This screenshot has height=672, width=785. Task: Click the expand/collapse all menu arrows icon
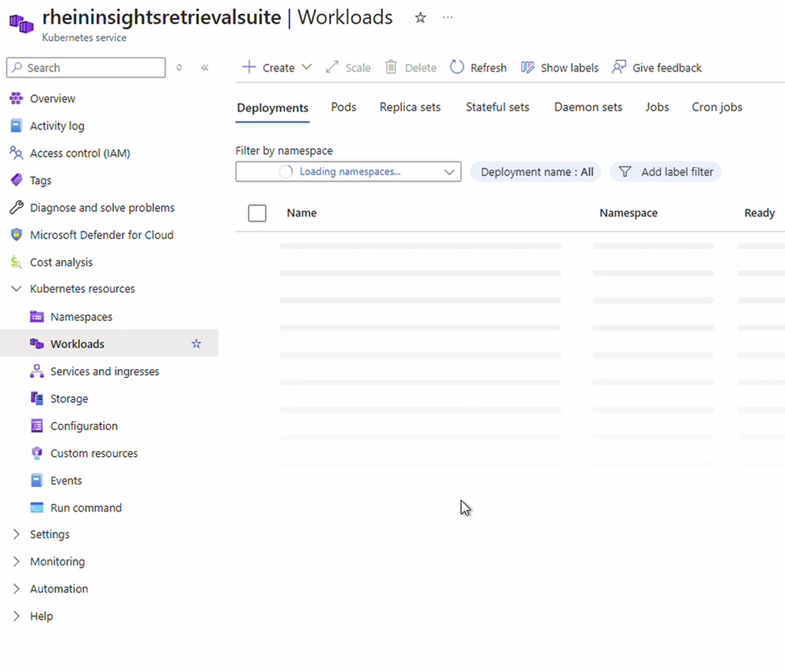tap(180, 68)
